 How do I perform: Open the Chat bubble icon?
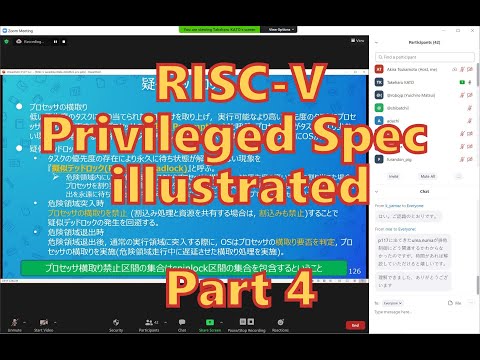[x=182, y=322]
